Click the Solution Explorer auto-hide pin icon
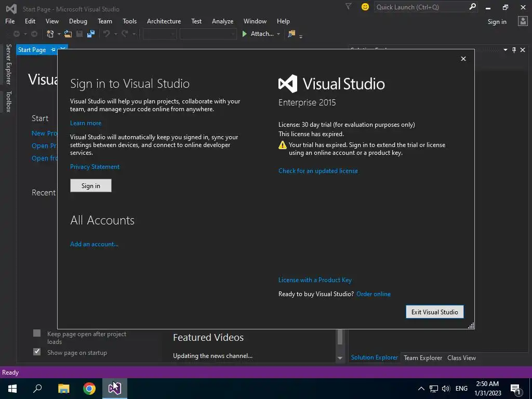 (x=514, y=50)
